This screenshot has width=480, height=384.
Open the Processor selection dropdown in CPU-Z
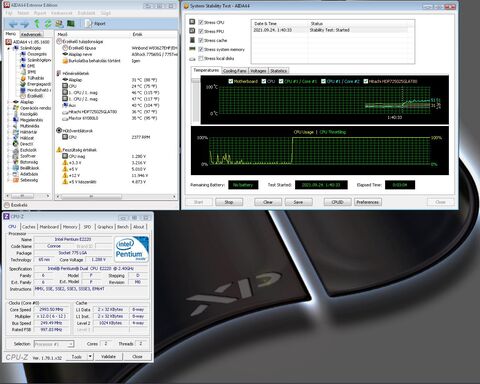54,344
